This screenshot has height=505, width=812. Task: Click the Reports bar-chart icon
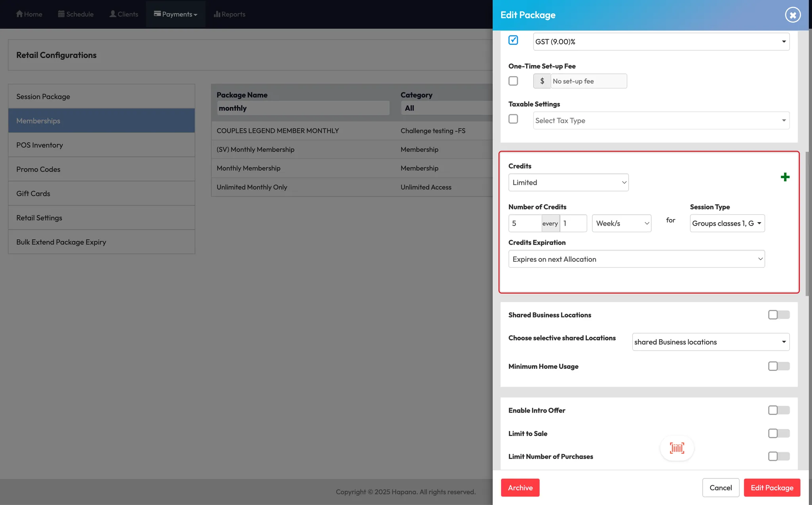217,14
